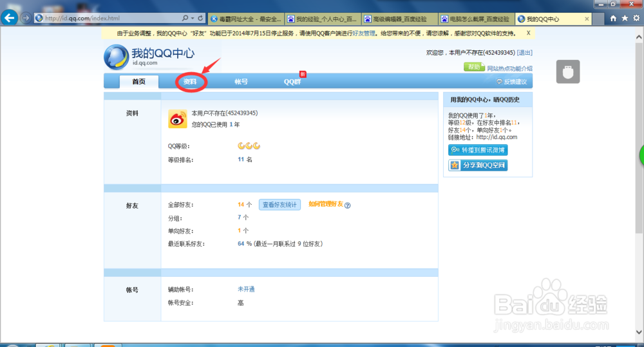
Task: Click the 分享到QQ空间 button
Action: 478,165
